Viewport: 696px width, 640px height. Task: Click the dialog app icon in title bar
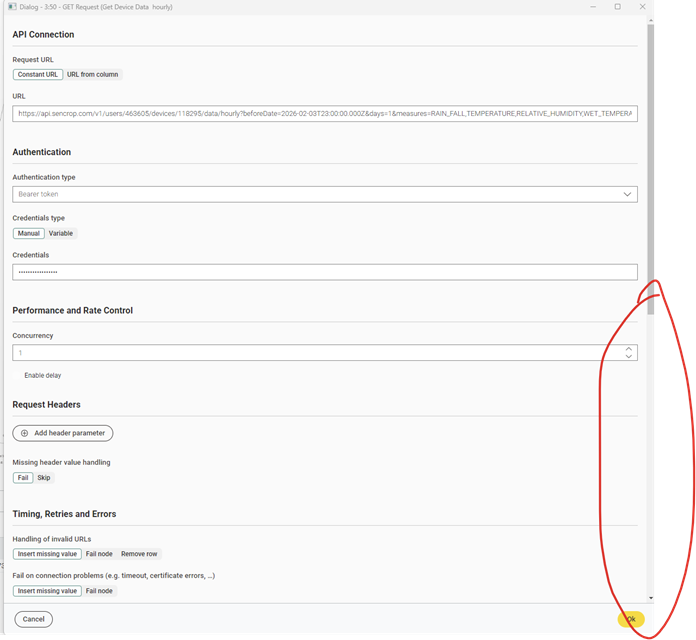pyautogui.click(x=10, y=7)
